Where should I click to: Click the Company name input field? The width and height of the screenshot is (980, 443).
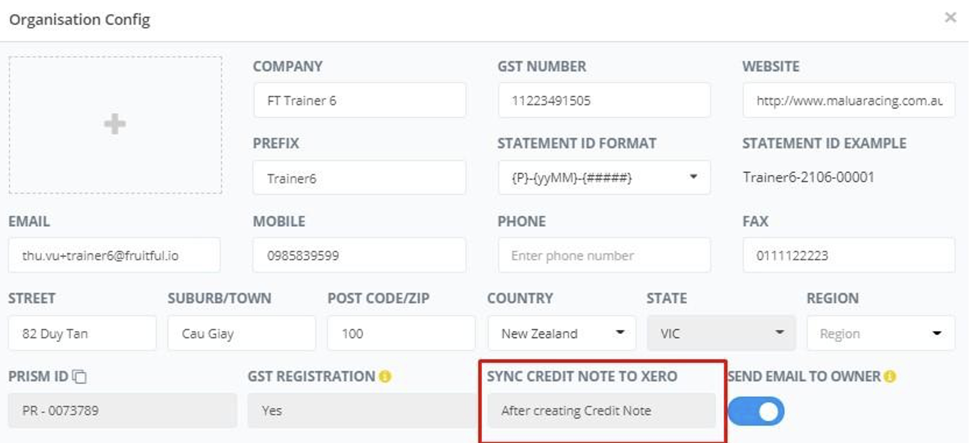(359, 100)
